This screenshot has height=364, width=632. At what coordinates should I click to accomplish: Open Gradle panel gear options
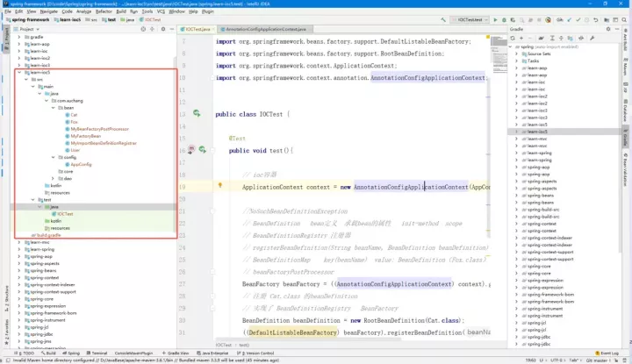coord(608,29)
